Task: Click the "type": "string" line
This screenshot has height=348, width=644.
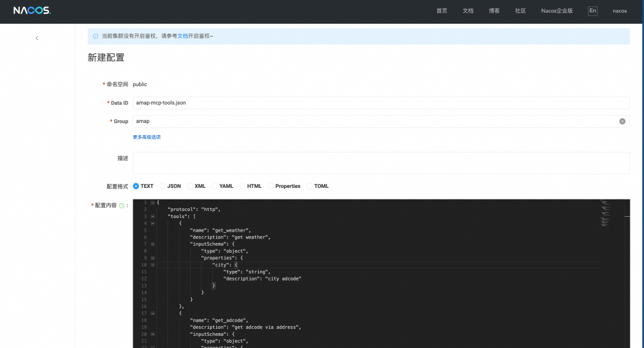Action: 247,271
